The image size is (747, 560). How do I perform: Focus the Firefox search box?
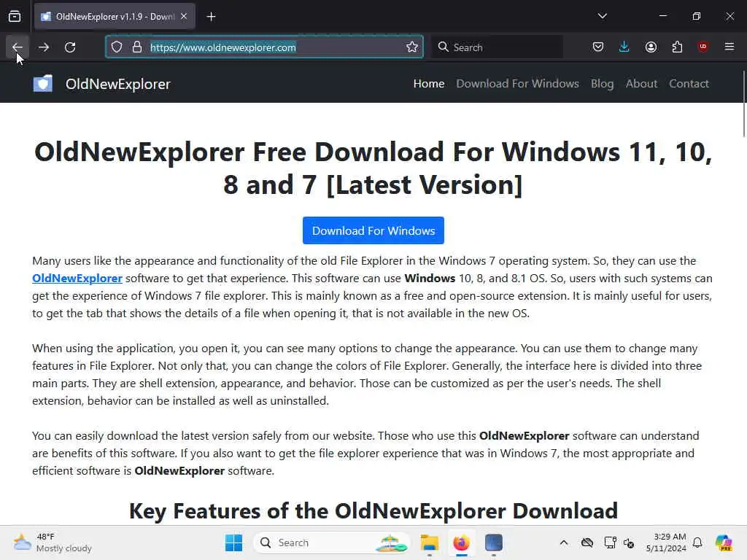(x=498, y=47)
